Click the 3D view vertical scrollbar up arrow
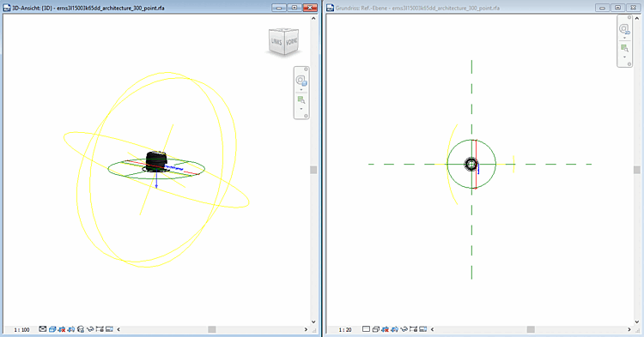The width and height of the screenshot is (644, 337). [x=313, y=19]
